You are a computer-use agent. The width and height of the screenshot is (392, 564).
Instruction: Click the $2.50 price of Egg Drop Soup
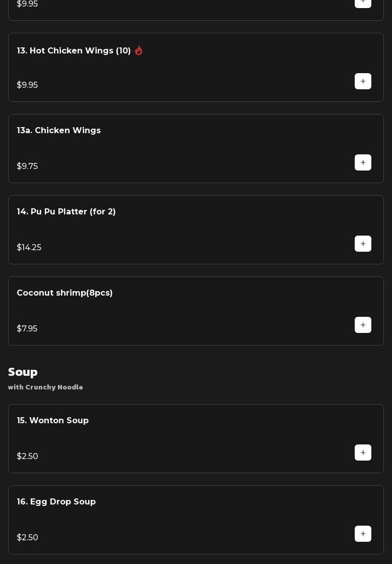tap(27, 538)
